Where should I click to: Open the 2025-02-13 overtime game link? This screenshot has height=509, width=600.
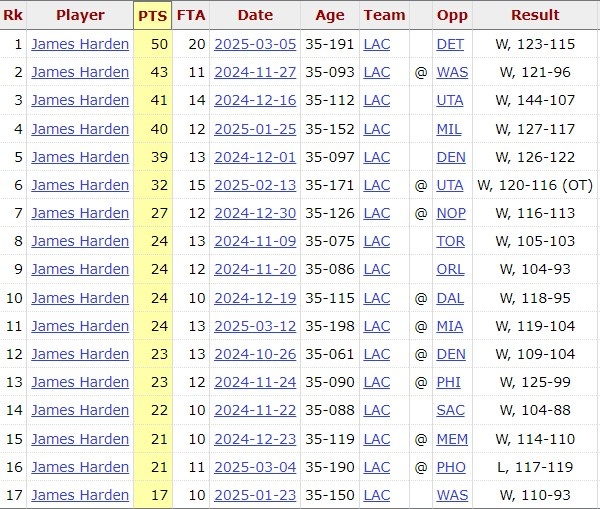255,185
